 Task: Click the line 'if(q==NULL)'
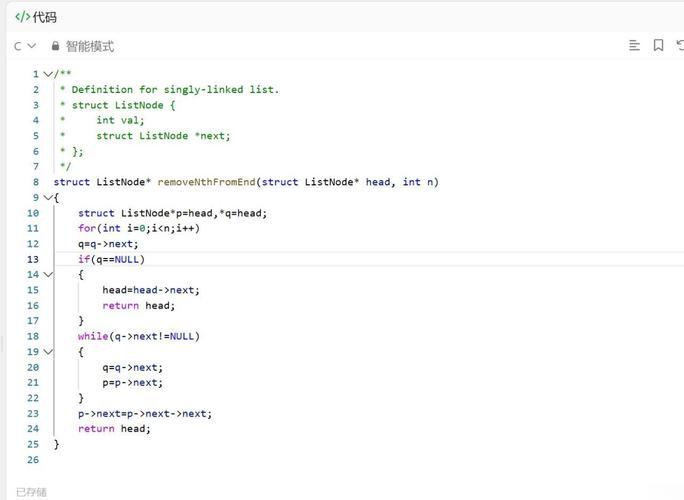click(111, 259)
